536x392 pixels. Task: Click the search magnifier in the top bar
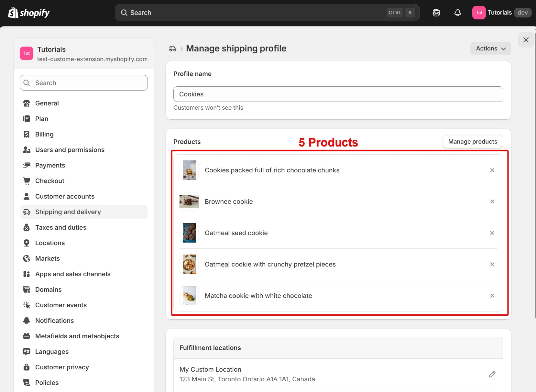124,13
